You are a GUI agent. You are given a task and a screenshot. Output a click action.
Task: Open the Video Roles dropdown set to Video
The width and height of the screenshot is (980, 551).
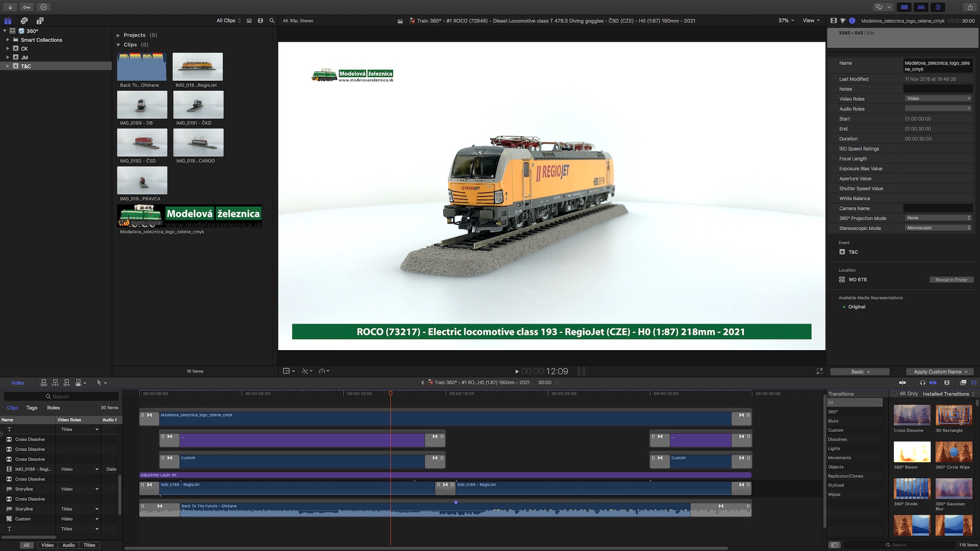(x=938, y=98)
